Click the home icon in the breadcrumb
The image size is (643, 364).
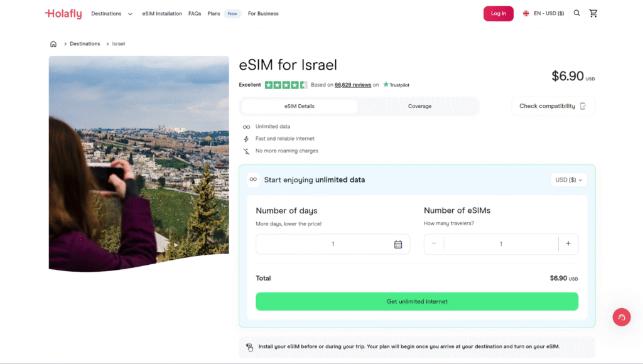pos(53,43)
